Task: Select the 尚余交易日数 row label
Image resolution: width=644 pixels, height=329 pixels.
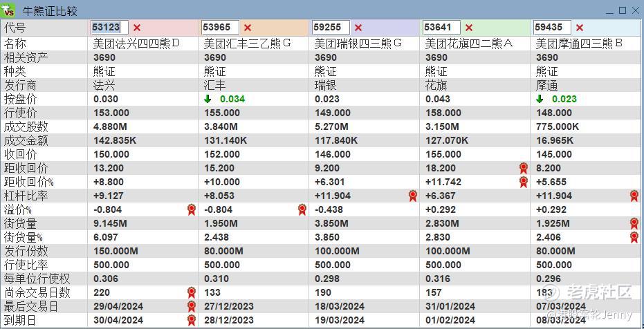Action: (x=37, y=292)
